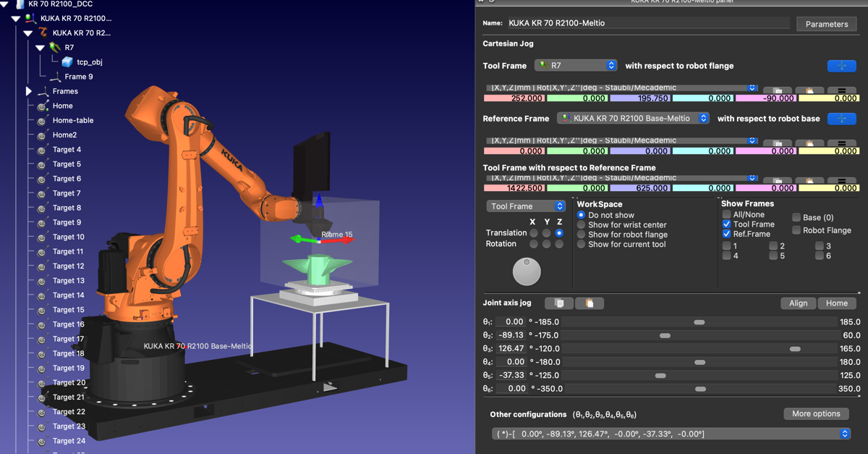
Task: Open the Tool Frame R7 dropdown
Action: (576, 66)
